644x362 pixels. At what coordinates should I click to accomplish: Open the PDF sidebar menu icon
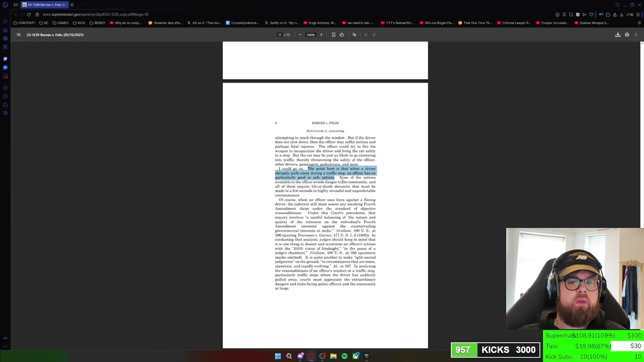click(19, 35)
